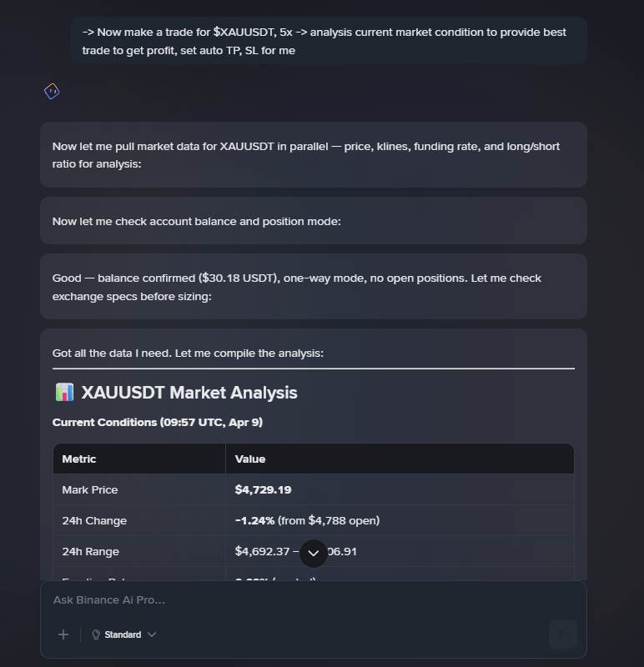Viewport: 644px width, 667px height.
Task: Click the Current Conditions timestamp line
Action: point(158,423)
